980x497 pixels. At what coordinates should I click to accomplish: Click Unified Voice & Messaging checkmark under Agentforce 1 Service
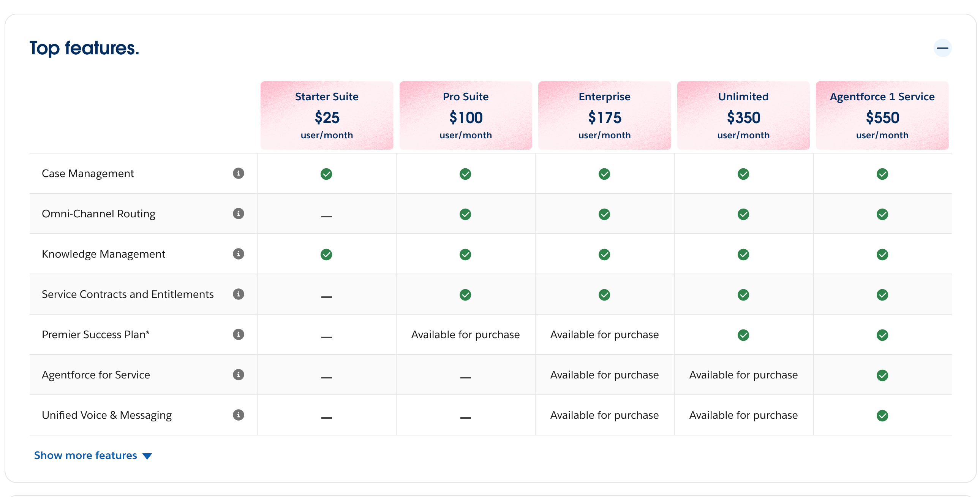click(x=882, y=416)
